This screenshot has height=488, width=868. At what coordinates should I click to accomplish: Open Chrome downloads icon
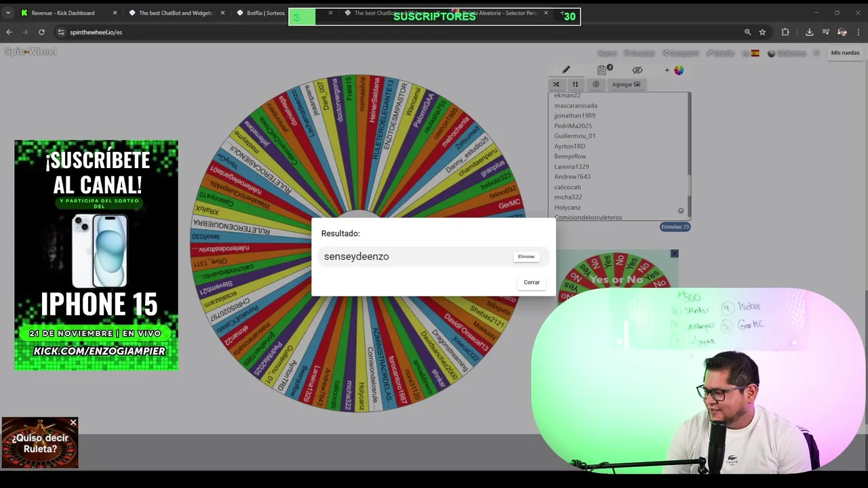(x=809, y=32)
